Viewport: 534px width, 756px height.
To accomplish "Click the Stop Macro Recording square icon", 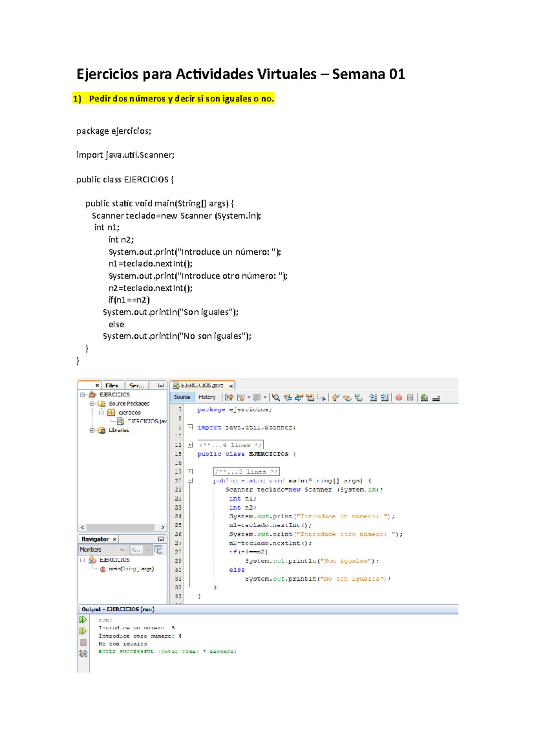I will pos(410,398).
